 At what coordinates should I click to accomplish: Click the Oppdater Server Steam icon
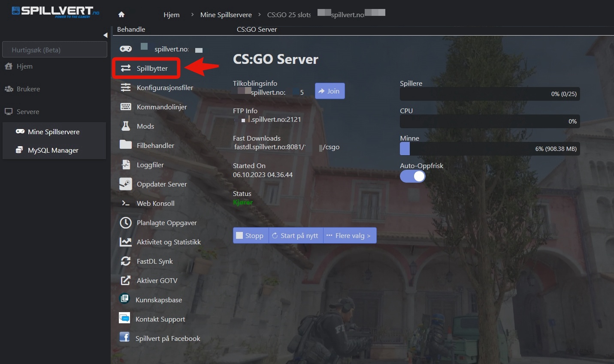[126, 184]
